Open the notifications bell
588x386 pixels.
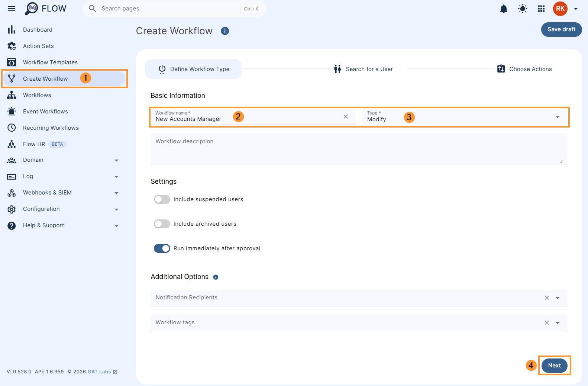click(x=504, y=9)
